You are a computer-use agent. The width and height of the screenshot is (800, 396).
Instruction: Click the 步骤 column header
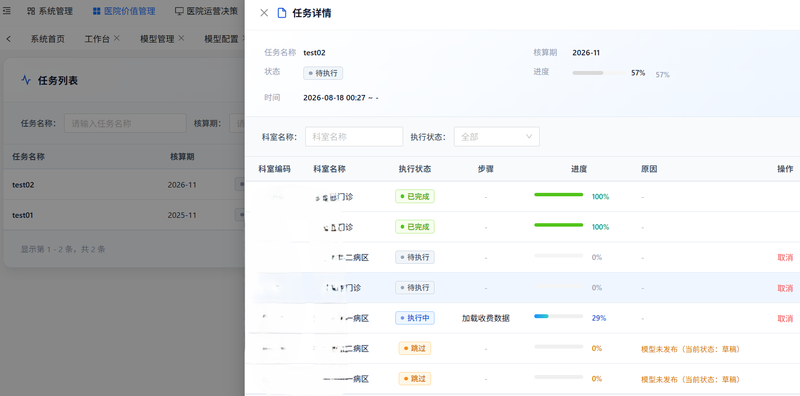pos(486,169)
